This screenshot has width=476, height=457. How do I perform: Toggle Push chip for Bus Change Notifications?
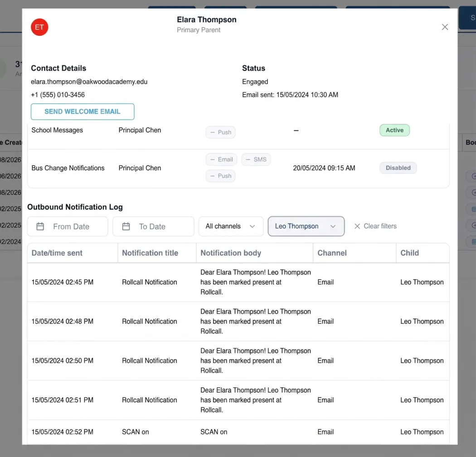click(220, 176)
